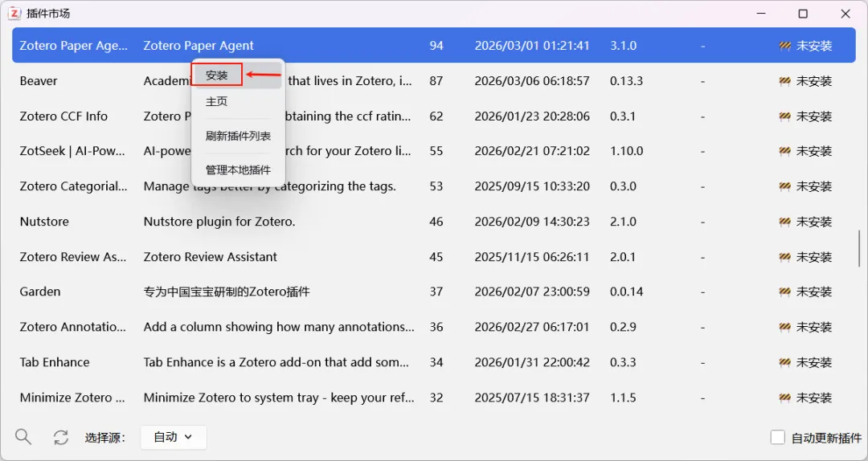Screen dimensions: 868x461
Task: Select the Nutstore plugin name
Action: (x=44, y=222)
